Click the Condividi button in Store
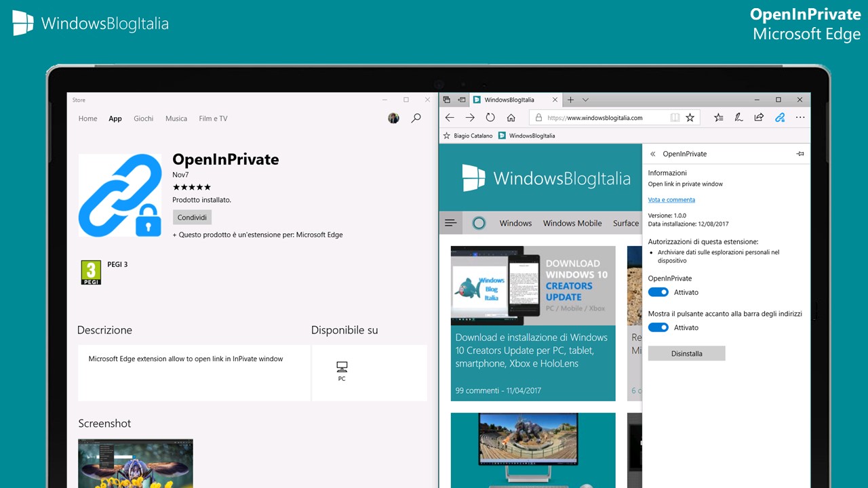The image size is (868, 488). pyautogui.click(x=192, y=218)
